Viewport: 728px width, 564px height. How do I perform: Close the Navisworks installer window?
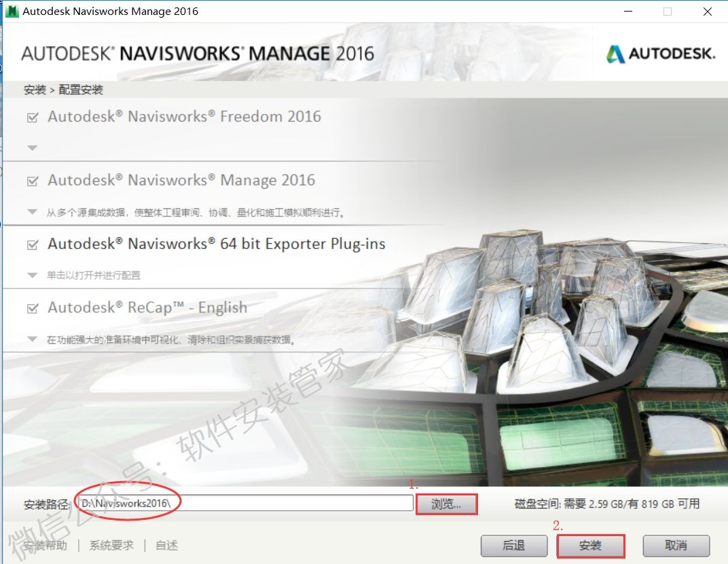pos(707,12)
